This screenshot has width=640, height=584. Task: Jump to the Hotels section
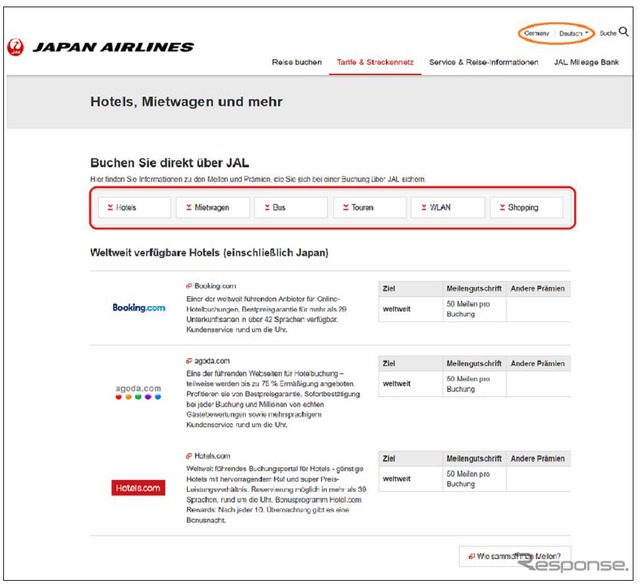pos(135,207)
